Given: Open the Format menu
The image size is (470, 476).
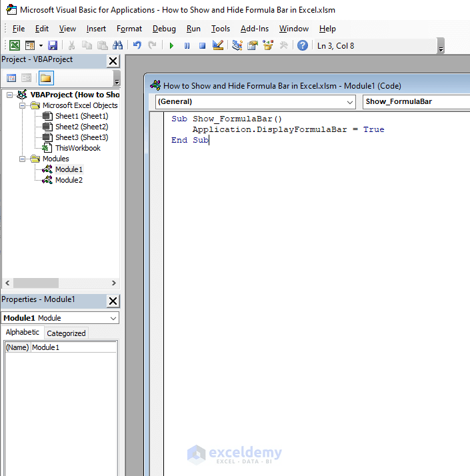Looking at the screenshot, I should [x=129, y=29].
